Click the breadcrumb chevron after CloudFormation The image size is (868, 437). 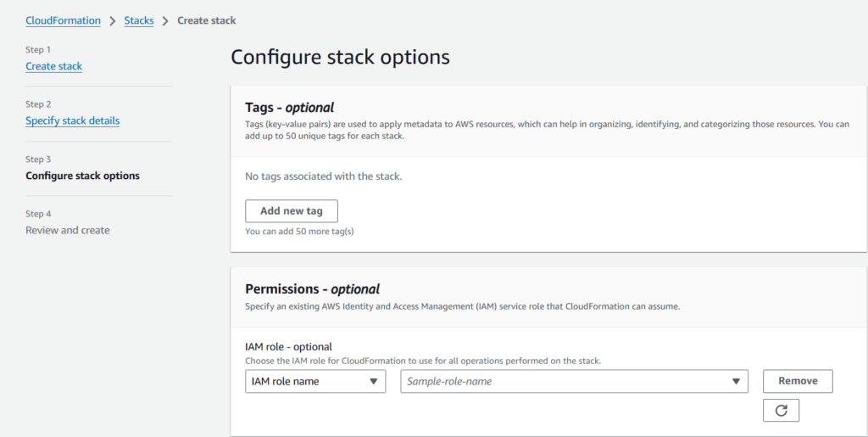coord(112,20)
